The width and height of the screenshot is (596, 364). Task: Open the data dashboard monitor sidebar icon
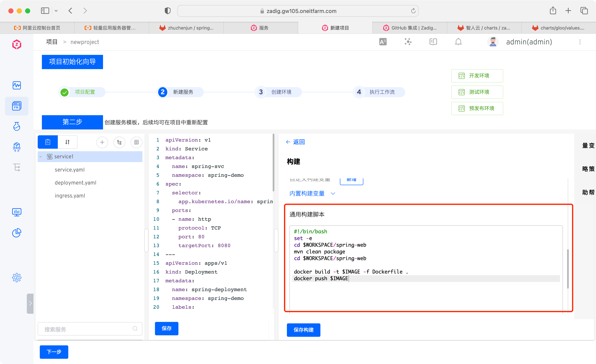(17, 212)
